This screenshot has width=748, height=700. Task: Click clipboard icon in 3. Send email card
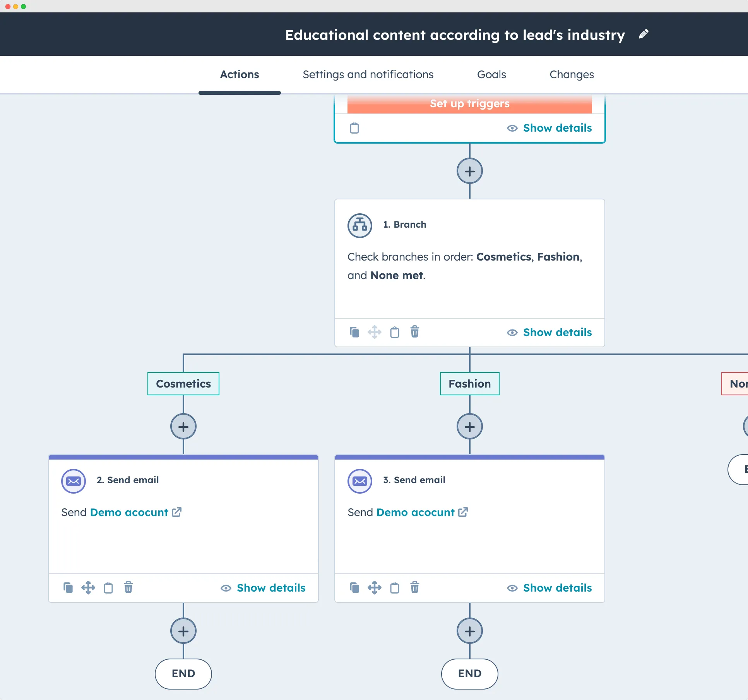coord(395,588)
